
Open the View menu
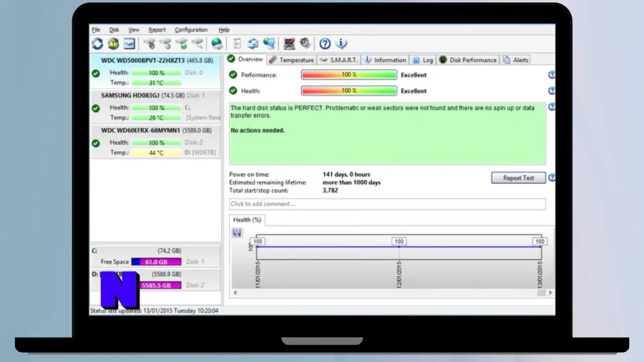133,30
